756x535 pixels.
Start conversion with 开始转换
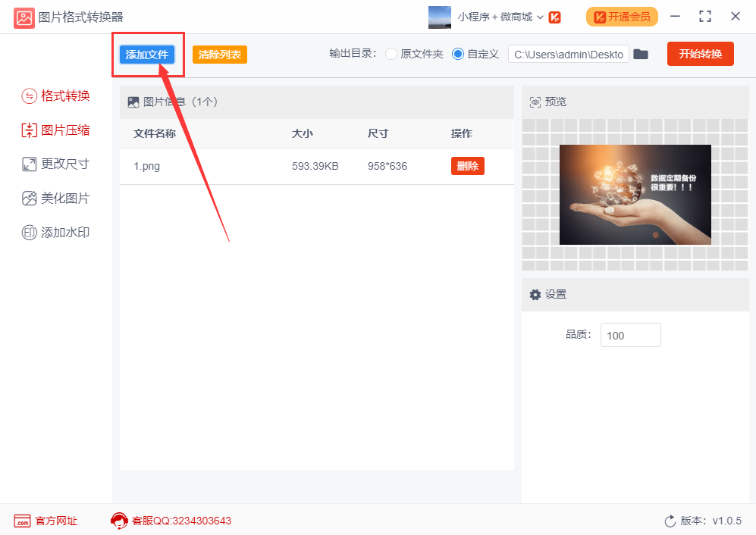tap(701, 54)
